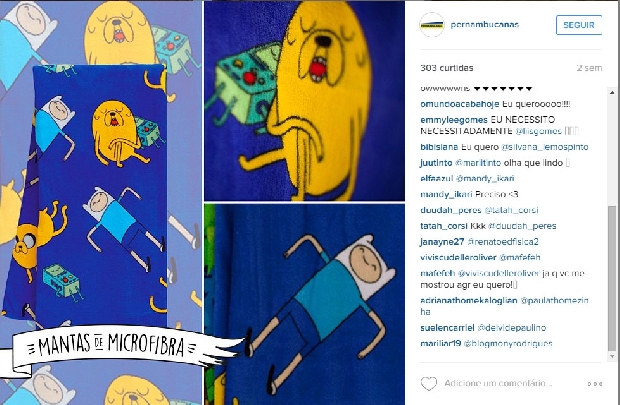Open the 303 curtidas likes list
Viewport: 620px width, 405px height.
coord(446,68)
